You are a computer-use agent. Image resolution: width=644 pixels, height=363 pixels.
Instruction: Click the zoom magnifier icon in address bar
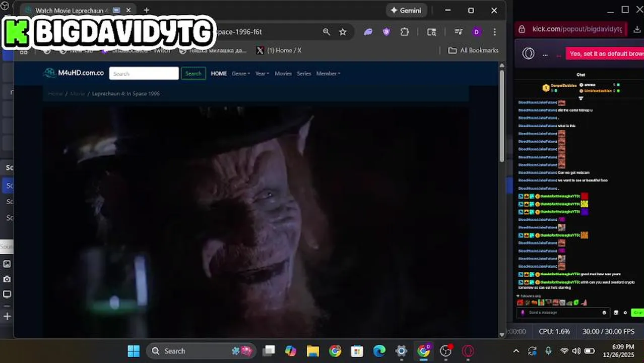[327, 32]
